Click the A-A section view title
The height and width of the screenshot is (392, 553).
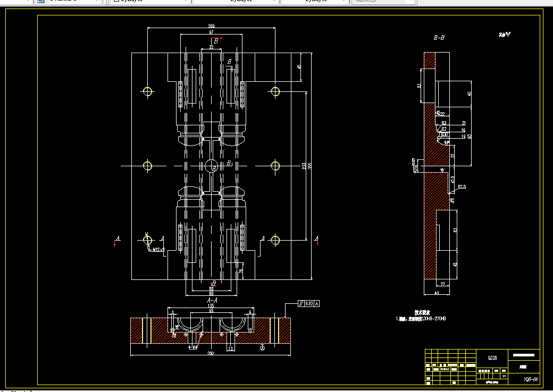[212, 301]
